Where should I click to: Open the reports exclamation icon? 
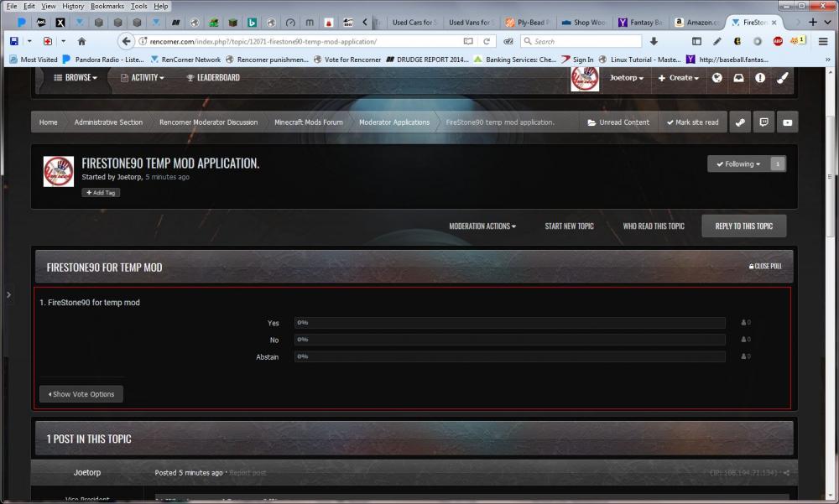click(760, 78)
